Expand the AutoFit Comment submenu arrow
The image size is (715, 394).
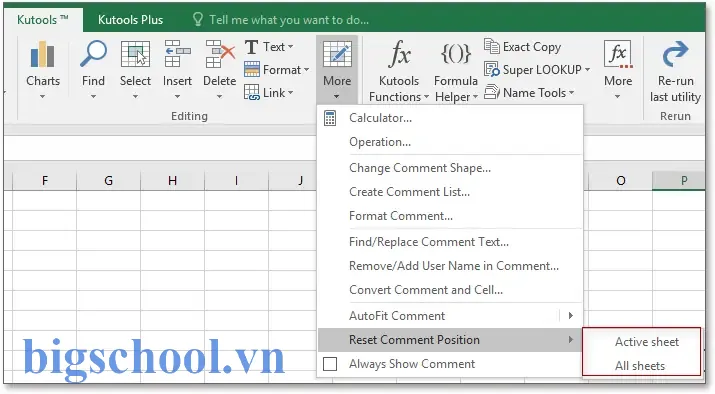570,316
